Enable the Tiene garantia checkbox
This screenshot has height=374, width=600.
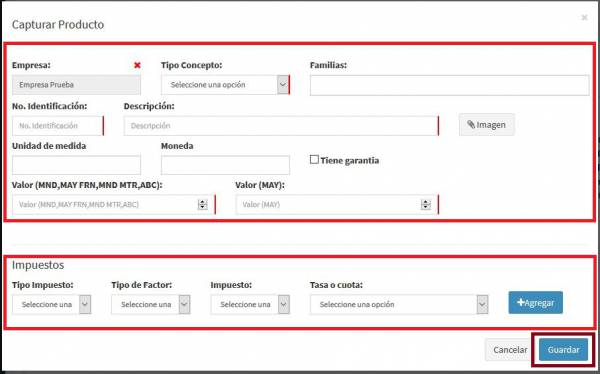pos(314,160)
